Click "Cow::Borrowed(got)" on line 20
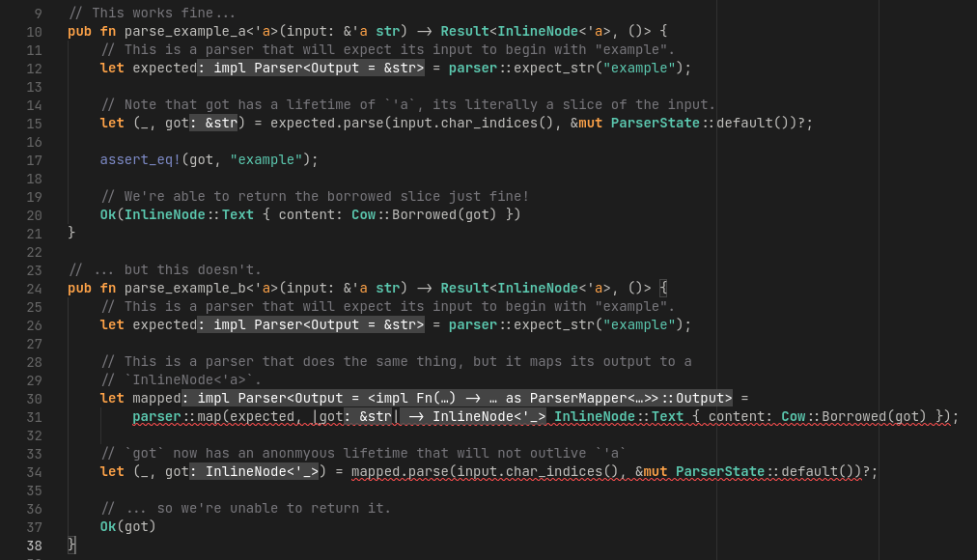The image size is (977, 560). click(425, 215)
